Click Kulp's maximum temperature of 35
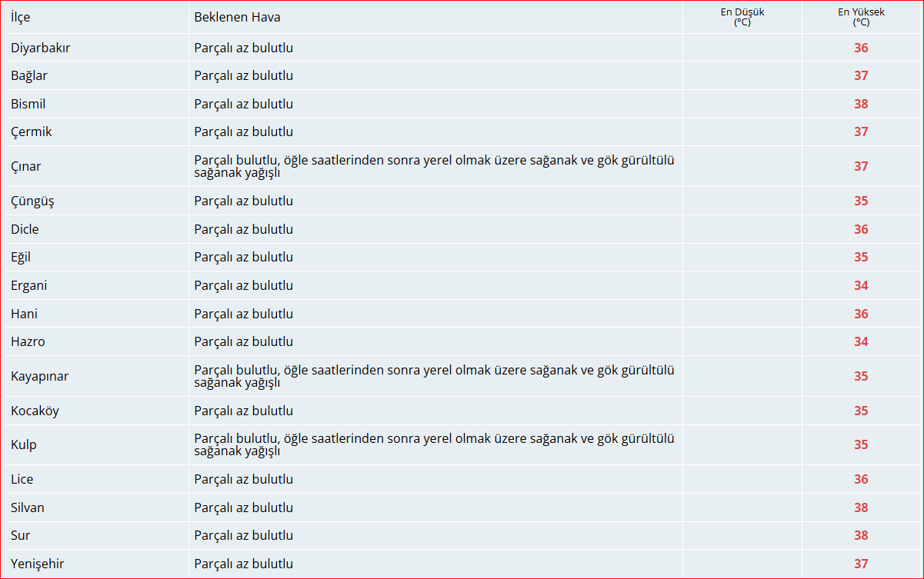Viewport: 924px width, 579px height. pos(861,444)
